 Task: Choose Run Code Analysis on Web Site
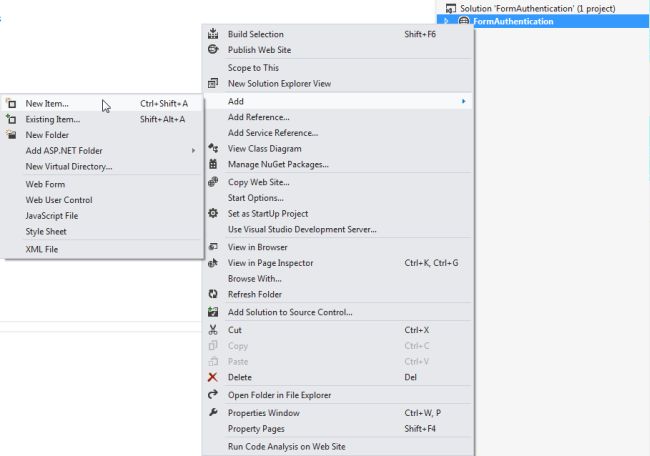(x=286, y=446)
